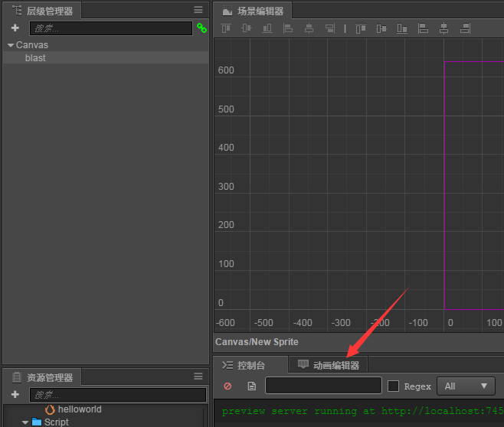Click the Canvas/New Sprite path label
The height and width of the screenshot is (427, 504).
(x=257, y=342)
